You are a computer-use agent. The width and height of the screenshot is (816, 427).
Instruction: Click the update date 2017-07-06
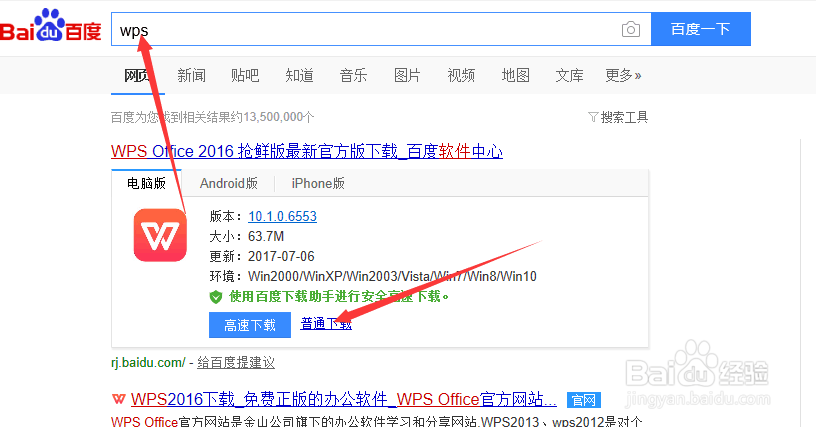pos(281,256)
